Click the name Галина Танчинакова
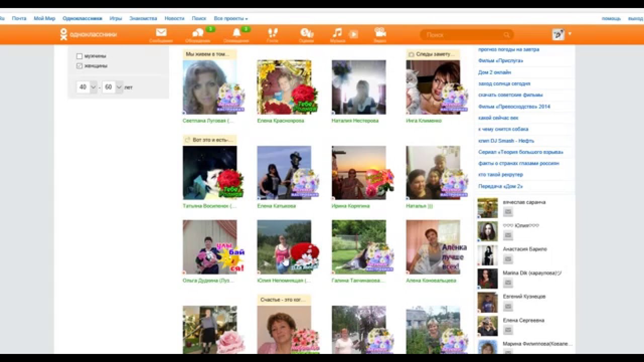The height and width of the screenshot is (362, 644). click(x=358, y=281)
